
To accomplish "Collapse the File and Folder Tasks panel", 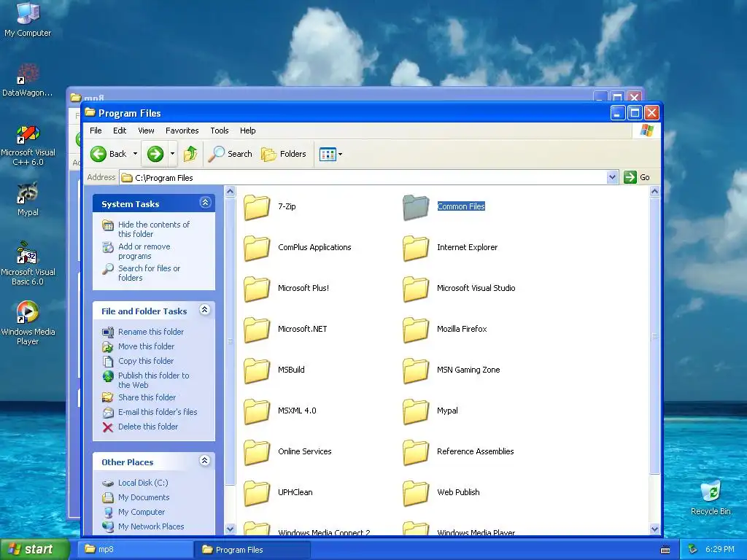I will pyautogui.click(x=205, y=310).
